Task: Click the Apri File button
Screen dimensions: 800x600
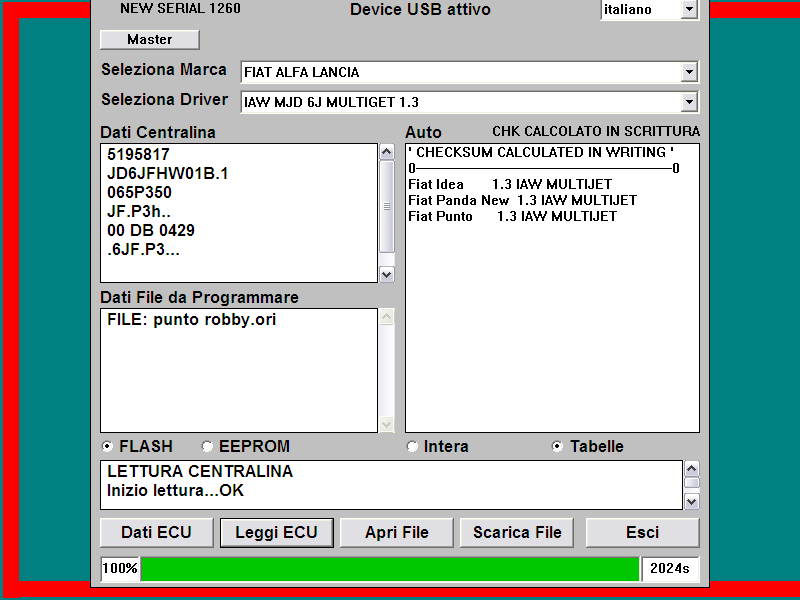Action: pyautogui.click(x=397, y=532)
